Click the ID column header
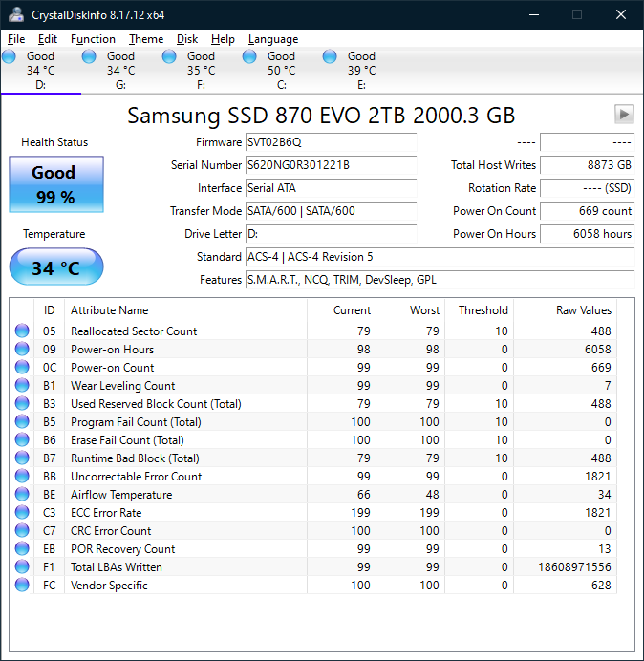644x661 pixels. (50, 310)
